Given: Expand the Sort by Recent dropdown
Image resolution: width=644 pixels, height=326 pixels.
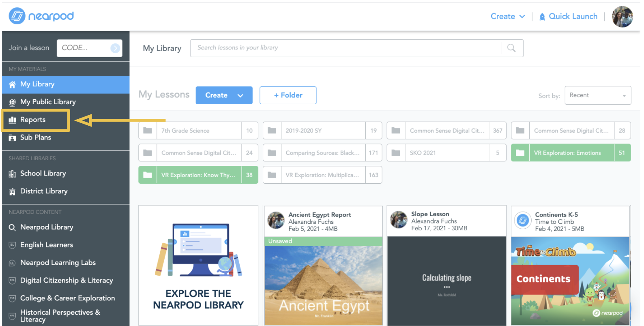Looking at the screenshot, I should click(x=597, y=95).
